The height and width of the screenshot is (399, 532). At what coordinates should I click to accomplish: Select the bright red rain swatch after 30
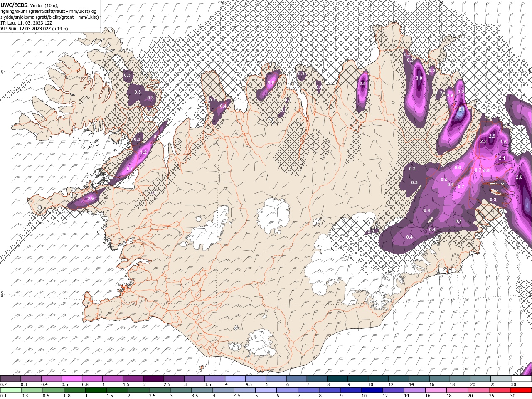520,390
